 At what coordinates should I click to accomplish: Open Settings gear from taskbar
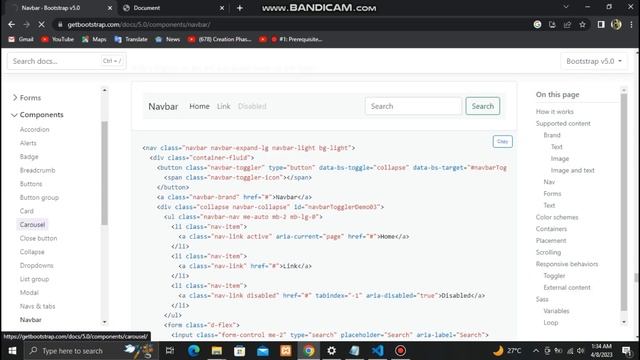tap(331, 351)
